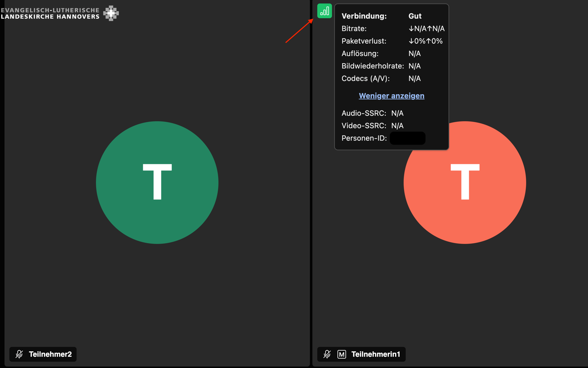The image size is (588, 368).
Task: Click the Bitrate ↓N/A↑N/A value
Action: click(427, 28)
